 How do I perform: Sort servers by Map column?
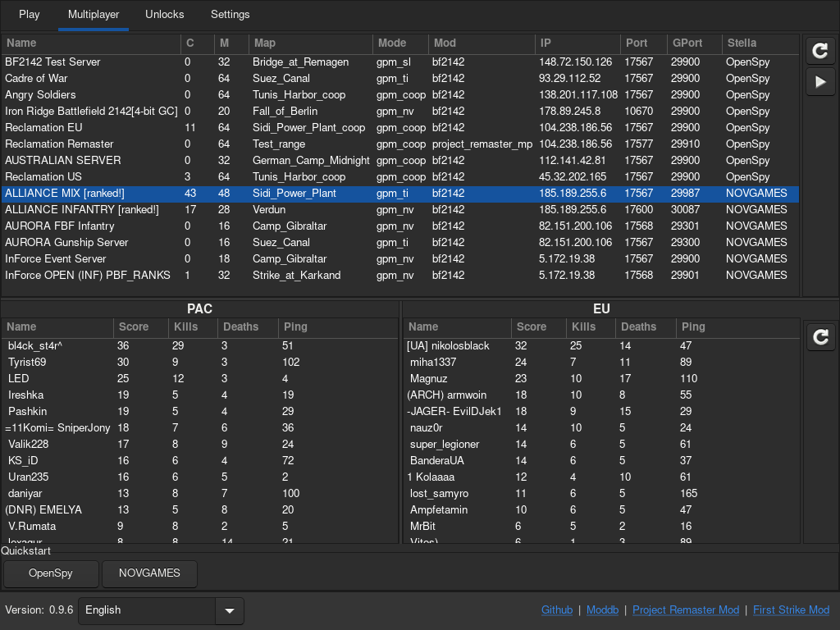coord(311,43)
